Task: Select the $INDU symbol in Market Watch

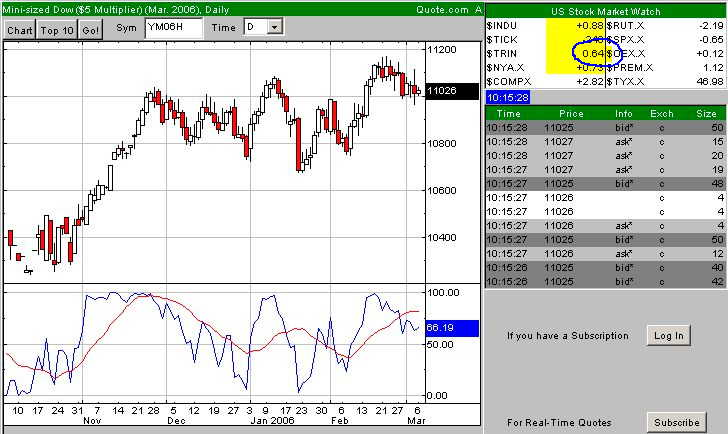Action: coord(501,26)
